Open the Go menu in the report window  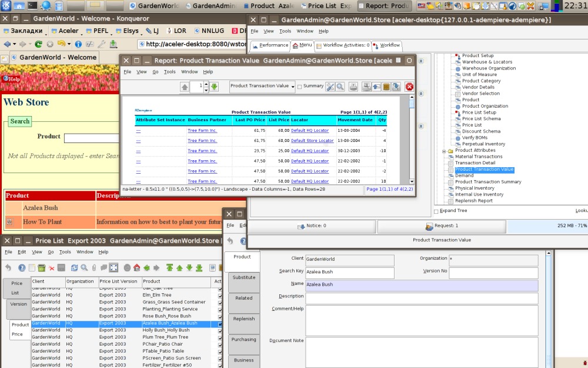point(155,72)
